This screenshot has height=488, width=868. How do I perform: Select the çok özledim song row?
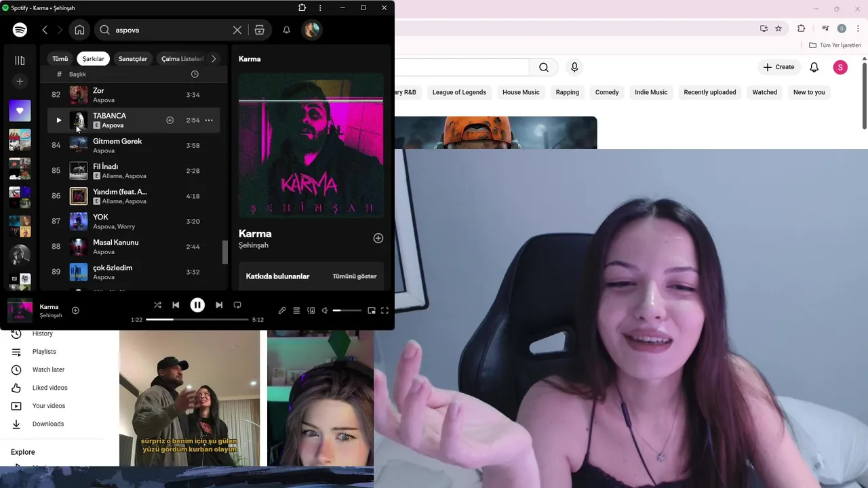click(134, 272)
